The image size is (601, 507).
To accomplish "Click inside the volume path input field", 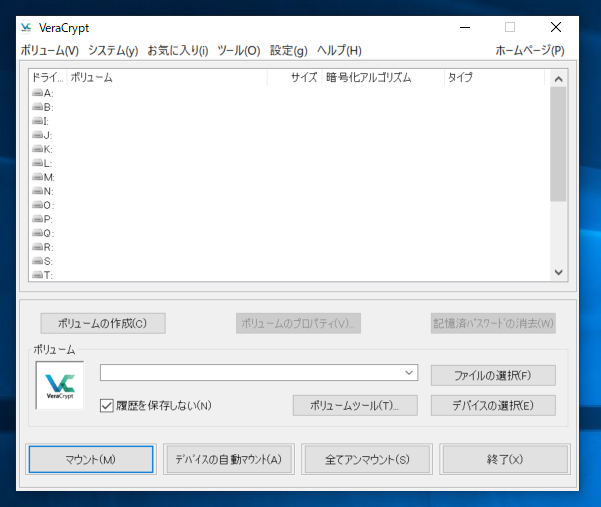I will pyautogui.click(x=250, y=372).
